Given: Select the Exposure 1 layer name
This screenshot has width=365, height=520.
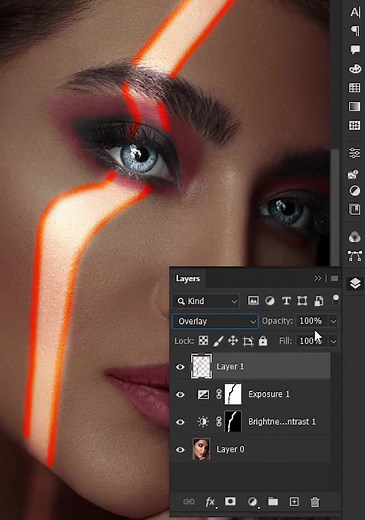Looking at the screenshot, I should click(269, 394).
